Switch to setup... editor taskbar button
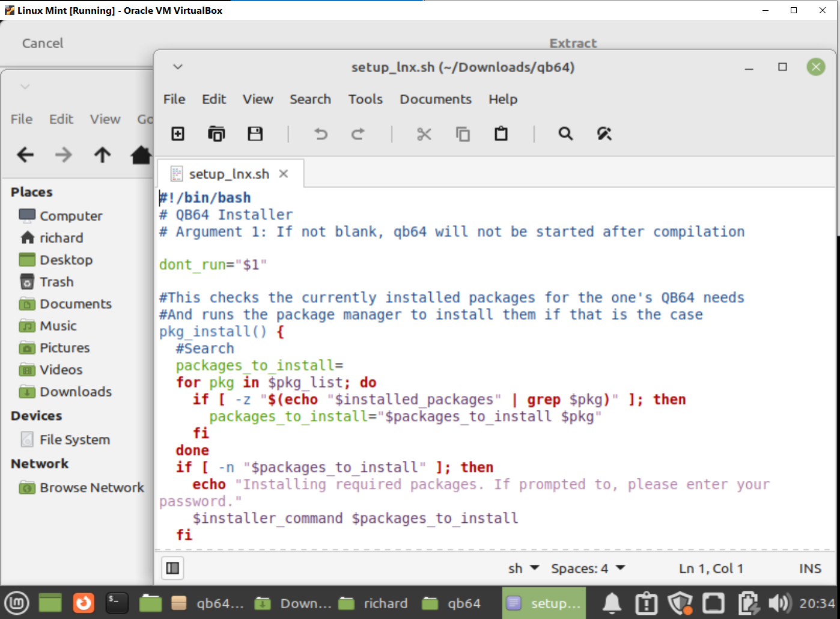840x619 pixels. pos(544,603)
